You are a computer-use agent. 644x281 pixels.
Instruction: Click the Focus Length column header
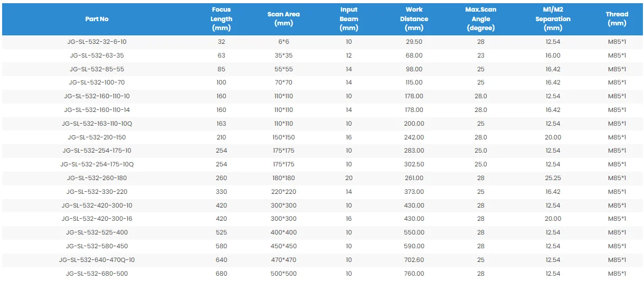click(x=221, y=18)
